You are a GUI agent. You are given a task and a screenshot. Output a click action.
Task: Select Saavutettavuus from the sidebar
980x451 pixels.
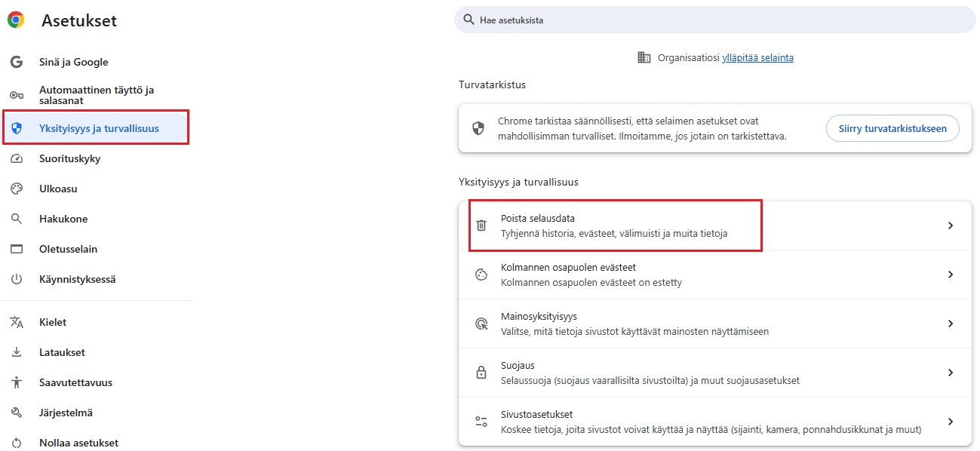click(75, 382)
